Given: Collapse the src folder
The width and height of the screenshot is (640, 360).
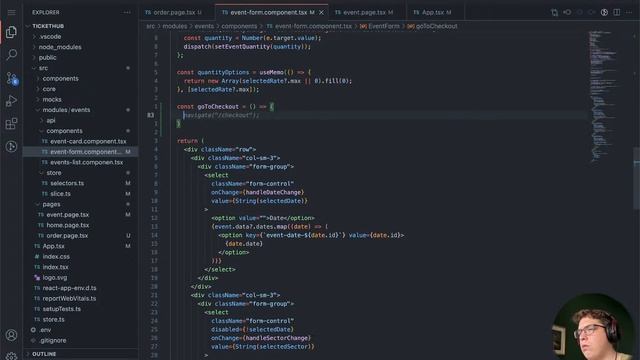Looking at the screenshot, I should [x=43, y=68].
